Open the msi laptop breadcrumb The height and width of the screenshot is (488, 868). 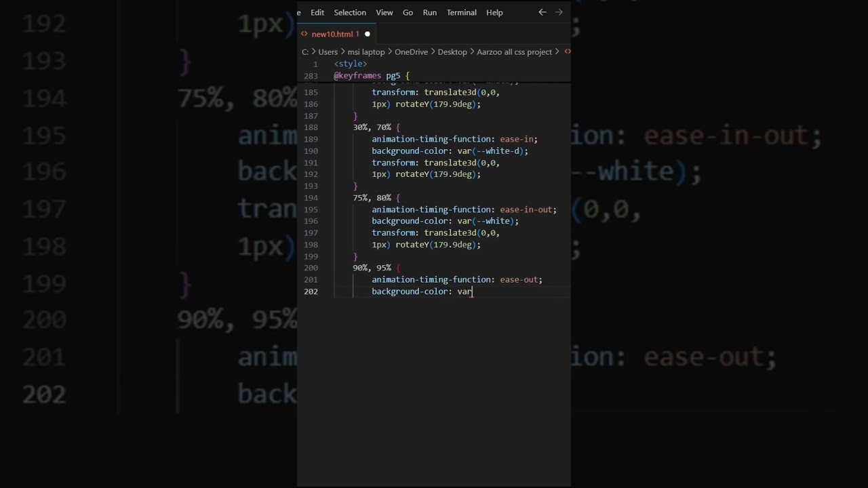366,52
